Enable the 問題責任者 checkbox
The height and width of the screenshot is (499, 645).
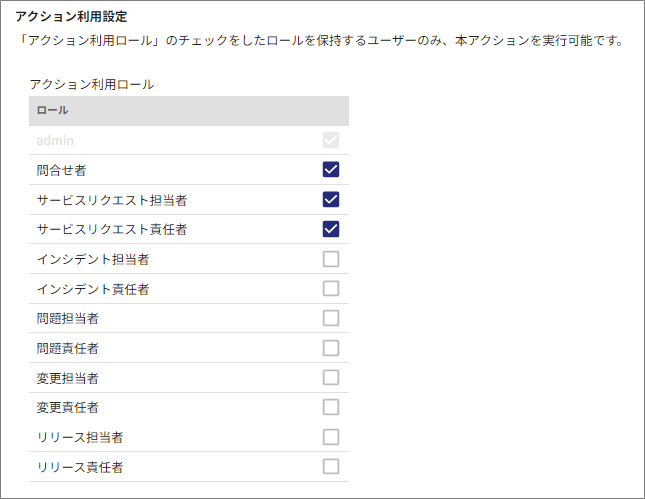(x=331, y=348)
